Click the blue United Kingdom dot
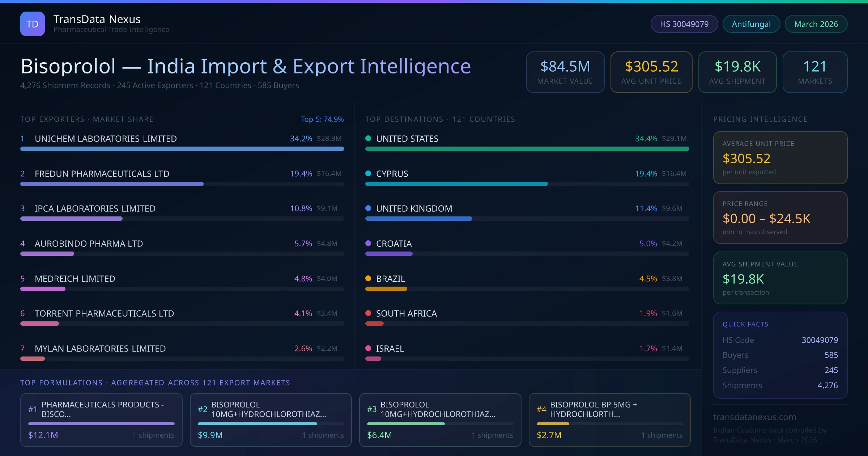This screenshot has height=456, width=868. tap(368, 208)
